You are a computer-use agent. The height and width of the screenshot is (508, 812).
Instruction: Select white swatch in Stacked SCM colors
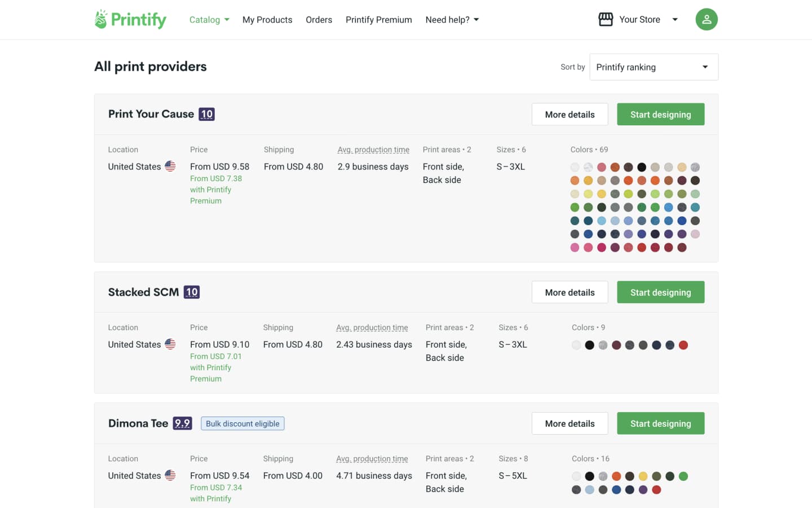pos(576,345)
